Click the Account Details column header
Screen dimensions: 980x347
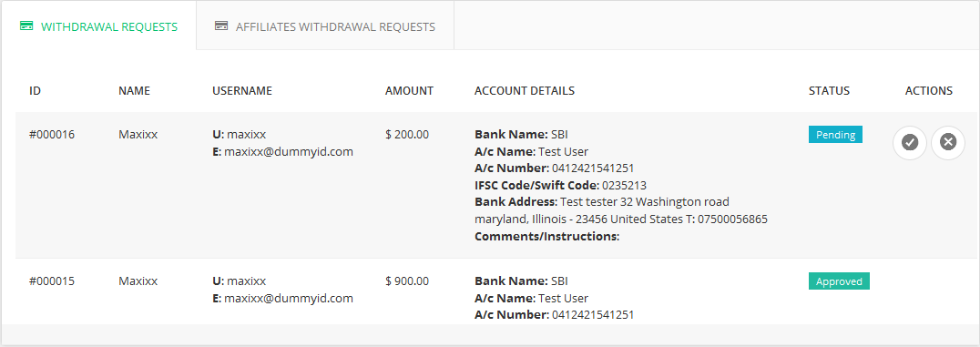pos(525,91)
